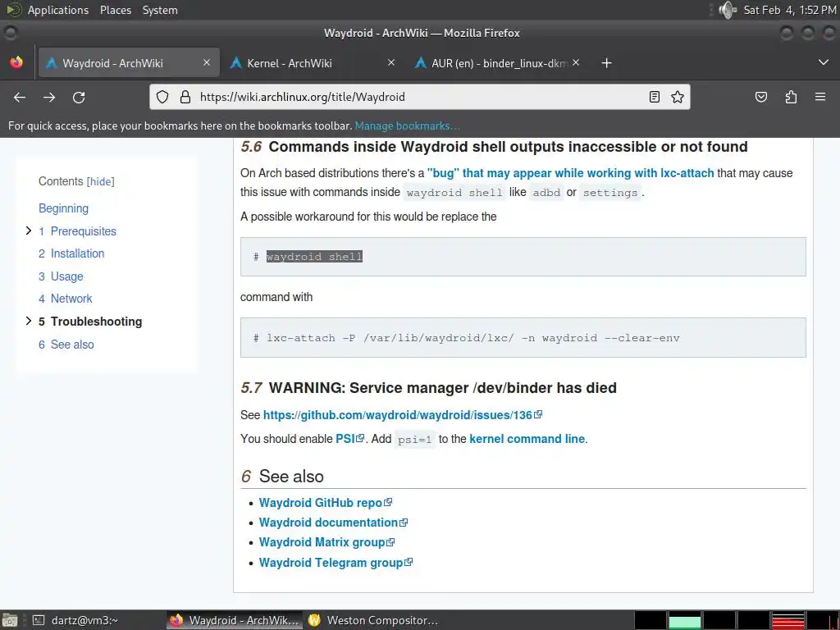Open Waydroid Matrix group link
The height and width of the screenshot is (630, 840).
coord(326,542)
